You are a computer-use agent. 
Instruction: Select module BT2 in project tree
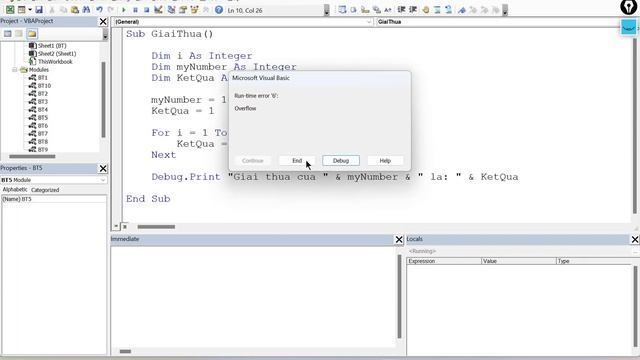42,93
